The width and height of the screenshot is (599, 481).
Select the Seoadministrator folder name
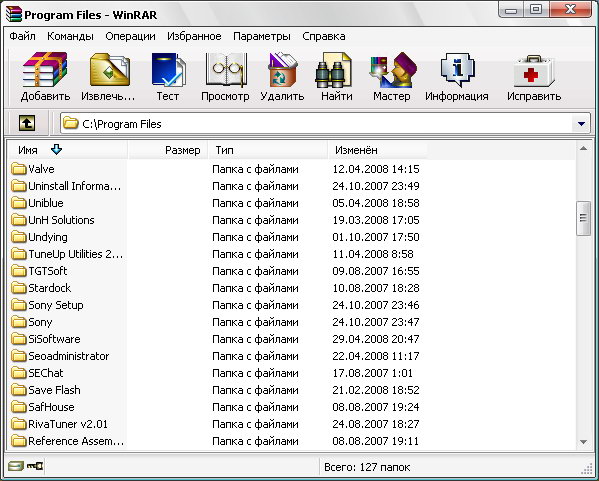69,356
